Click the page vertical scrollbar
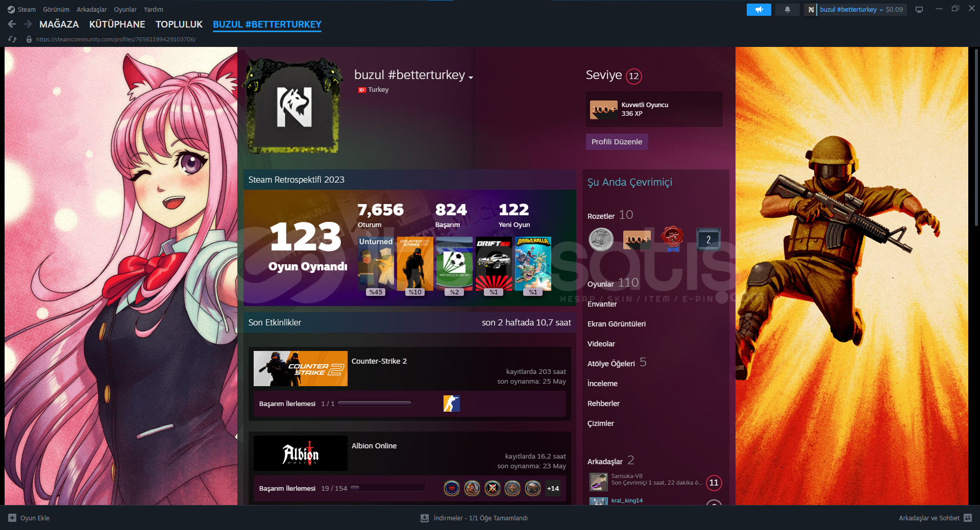Screen dimensions: 980x530 tap(976, 138)
